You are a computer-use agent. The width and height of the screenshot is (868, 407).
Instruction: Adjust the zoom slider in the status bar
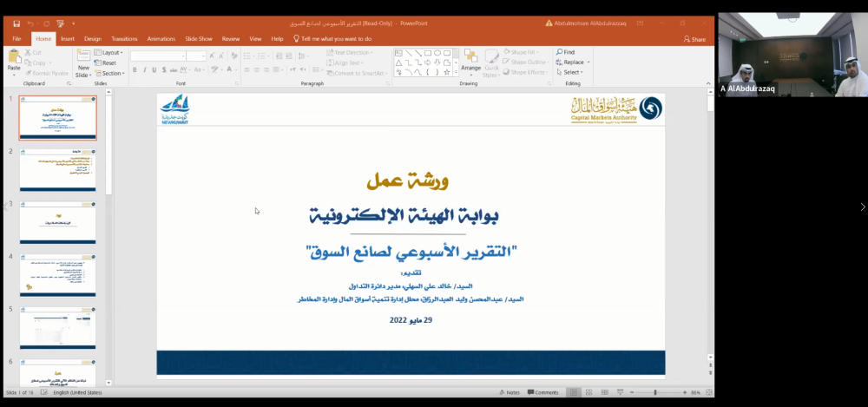[x=655, y=392]
